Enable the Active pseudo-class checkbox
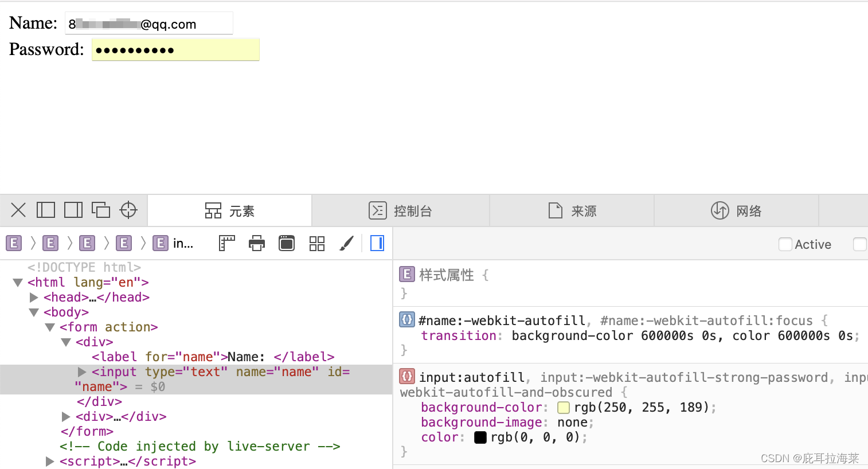 click(785, 244)
